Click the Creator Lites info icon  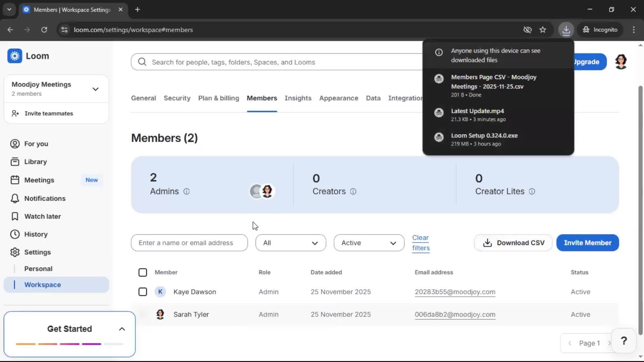[532, 191]
